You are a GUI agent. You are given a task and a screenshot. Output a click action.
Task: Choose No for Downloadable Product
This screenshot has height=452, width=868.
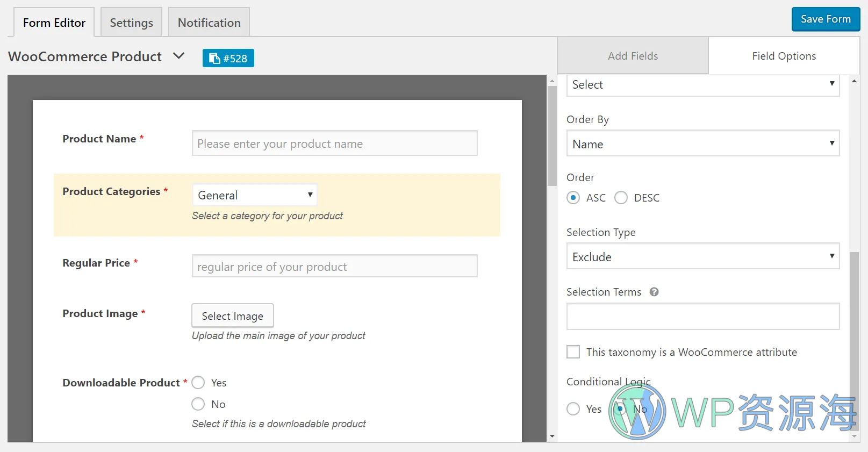pos(198,404)
